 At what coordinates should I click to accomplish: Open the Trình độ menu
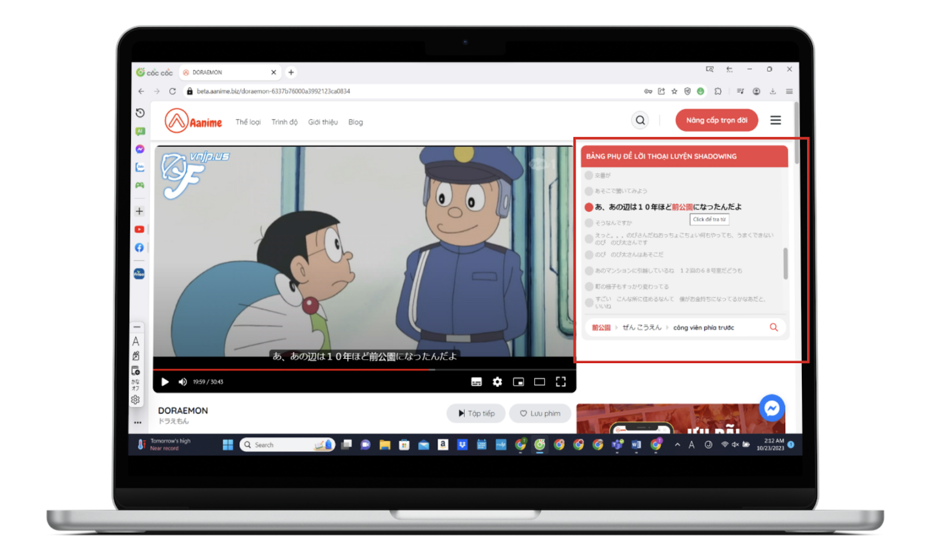pos(284,122)
